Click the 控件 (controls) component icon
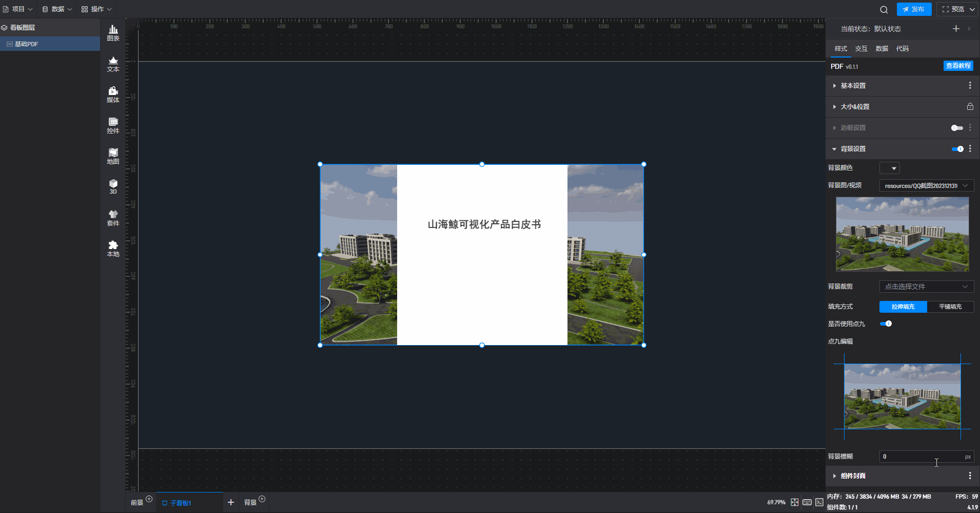This screenshot has height=513, width=980. [x=113, y=125]
